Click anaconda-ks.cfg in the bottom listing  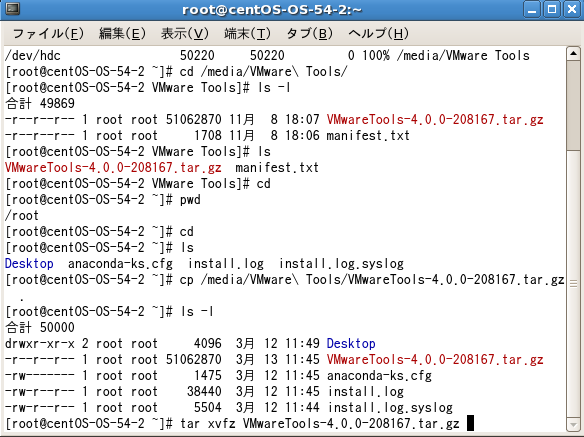379,376
